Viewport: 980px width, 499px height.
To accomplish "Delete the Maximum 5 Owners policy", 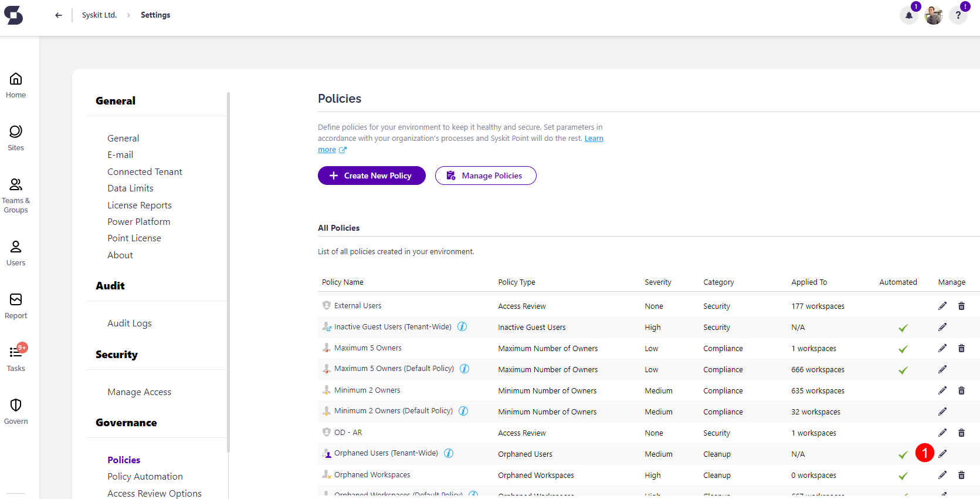I will point(961,348).
